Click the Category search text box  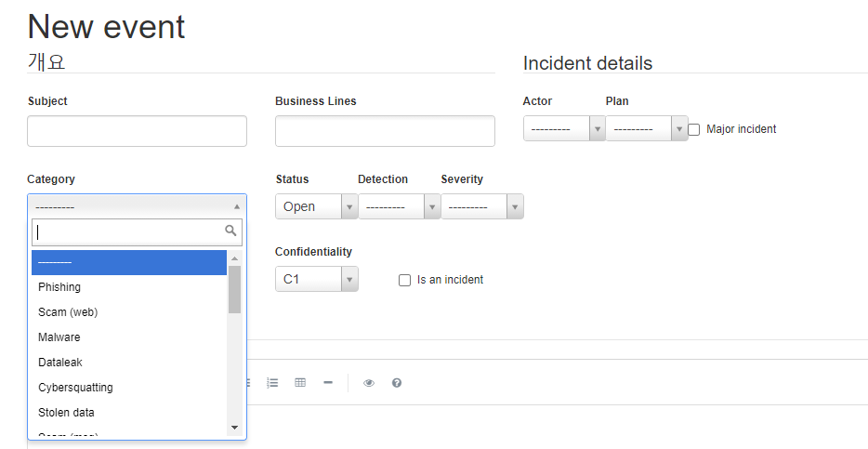click(x=137, y=232)
